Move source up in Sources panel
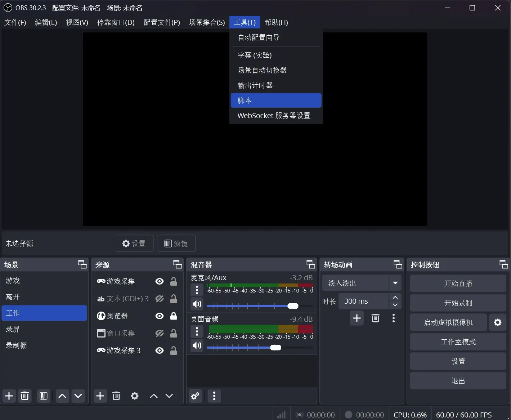Viewport: 511px width, 420px height. click(154, 396)
